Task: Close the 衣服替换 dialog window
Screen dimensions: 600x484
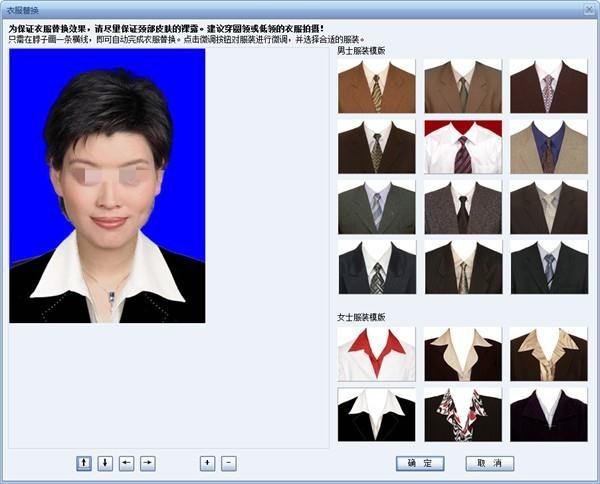Action: point(589,10)
